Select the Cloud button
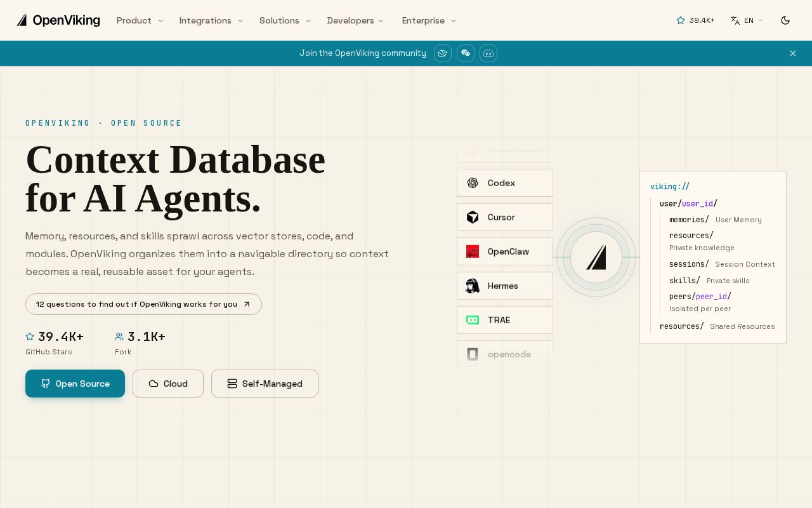812x508 pixels. tap(168, 384)
